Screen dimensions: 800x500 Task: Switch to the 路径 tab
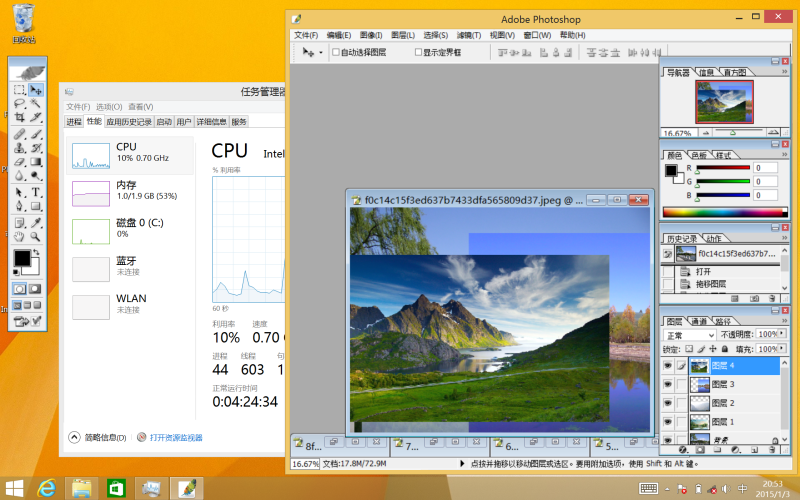[723, 321]
